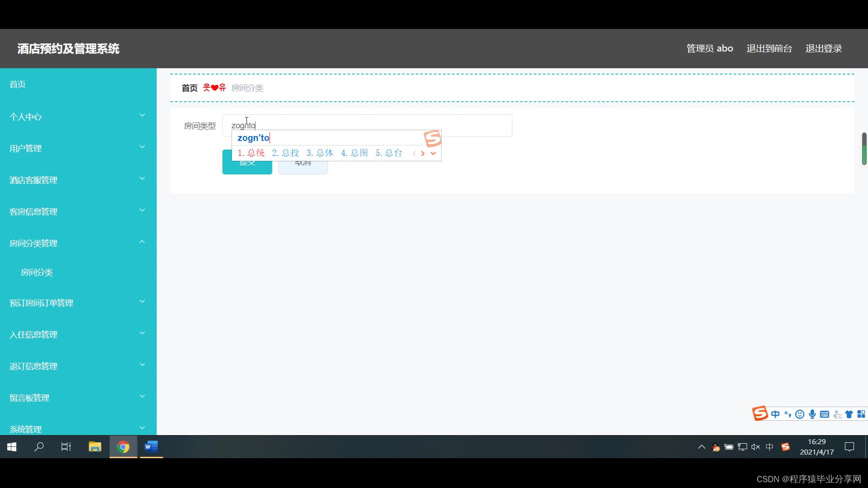Select the 房间分类 submenu item
Viewport: 868px width, 488px height.
click(37, 272)
